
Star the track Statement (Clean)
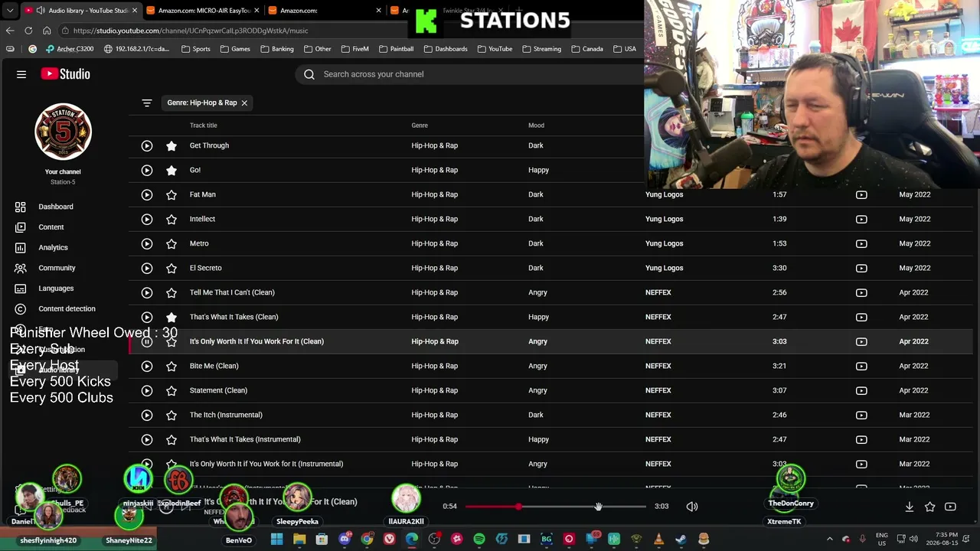[x=171, y=390]
